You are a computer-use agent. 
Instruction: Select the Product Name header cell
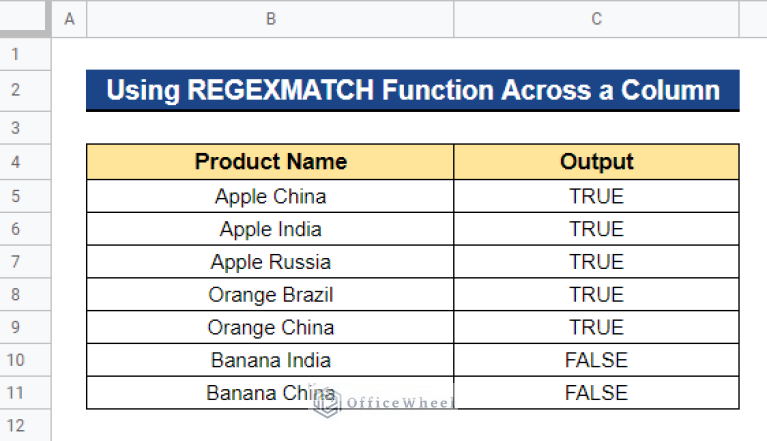[x=270, y=162]
